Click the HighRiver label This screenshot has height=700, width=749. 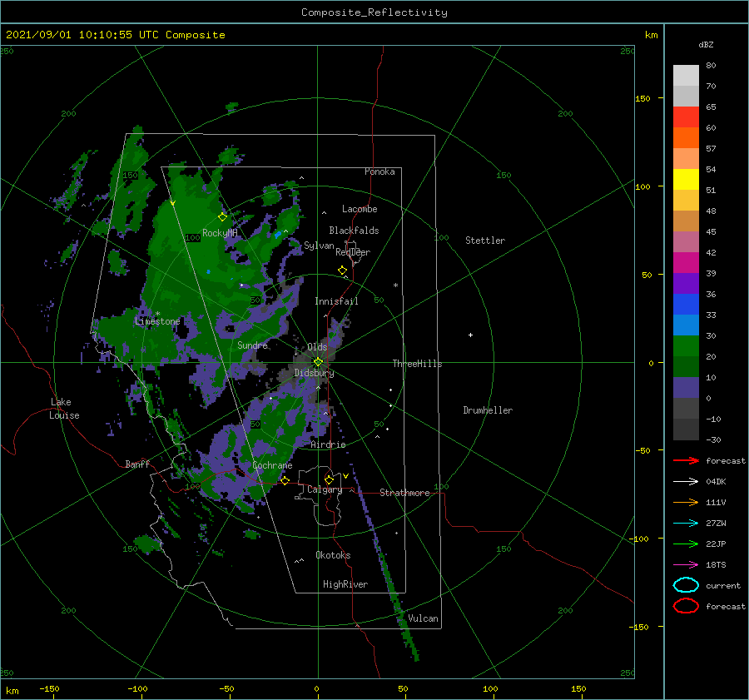click(x=345, y=584)
